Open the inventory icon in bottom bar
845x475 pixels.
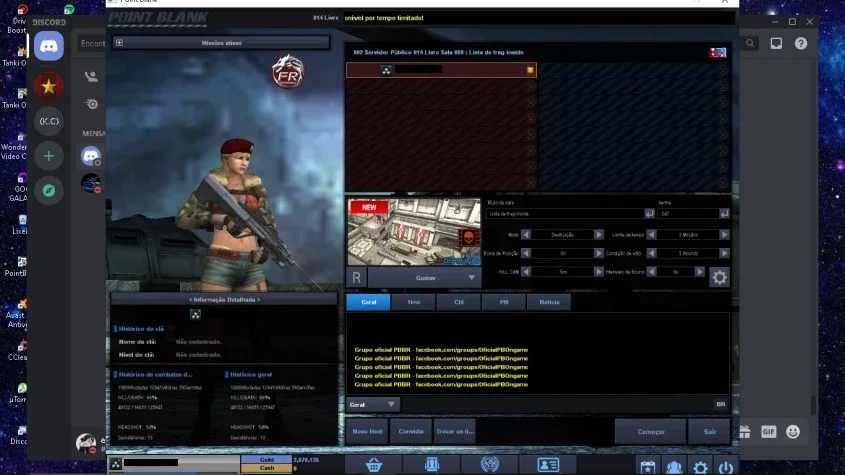(432, 465)
